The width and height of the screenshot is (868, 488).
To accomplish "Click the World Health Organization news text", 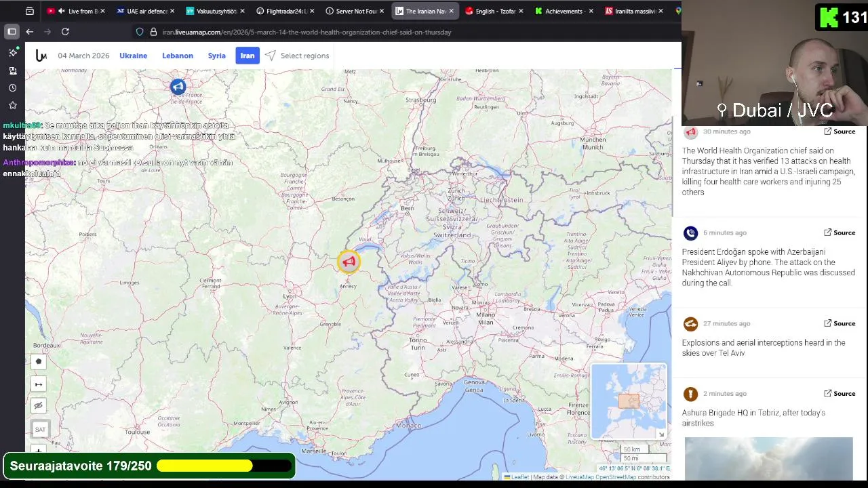I will (767, 171).
